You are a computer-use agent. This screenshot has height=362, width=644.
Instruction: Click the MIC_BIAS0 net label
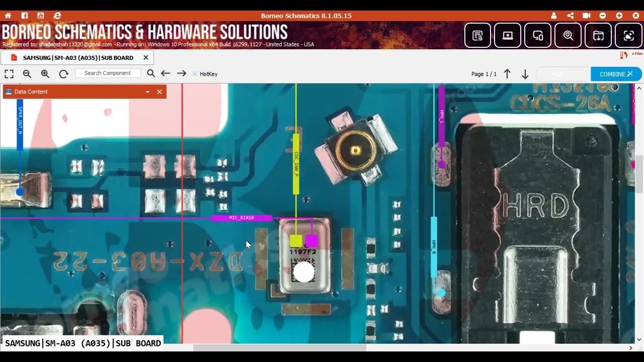click(x=242, y=218)
